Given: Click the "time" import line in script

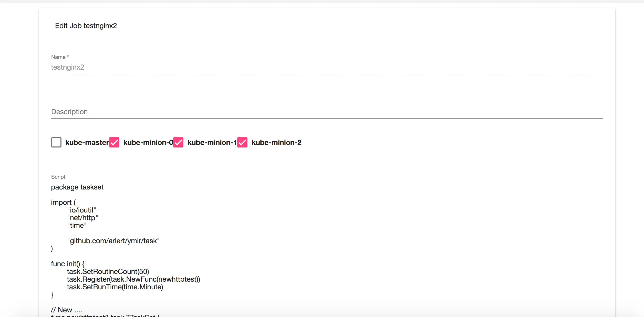Looking at the screenshot, I should pyautogui.click(x=77, y=226).
